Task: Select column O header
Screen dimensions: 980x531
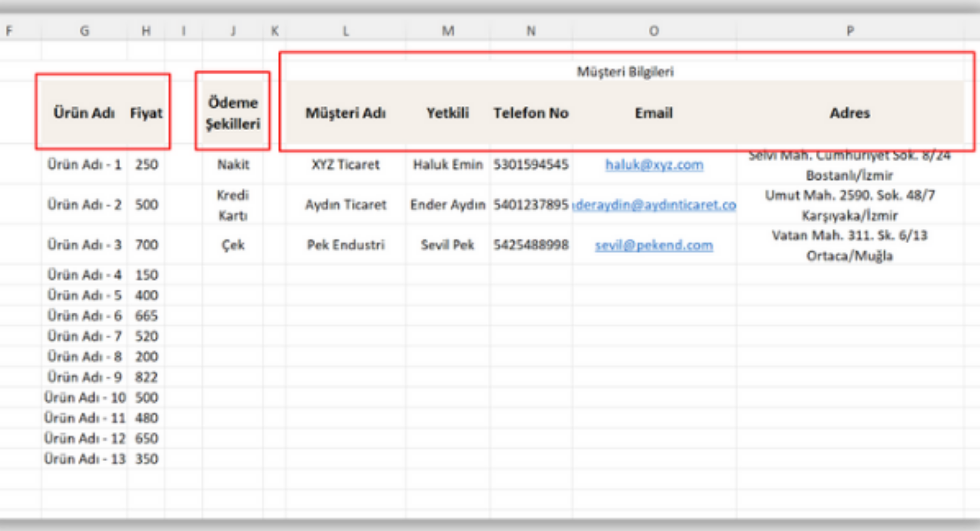Action: (654, 31)
